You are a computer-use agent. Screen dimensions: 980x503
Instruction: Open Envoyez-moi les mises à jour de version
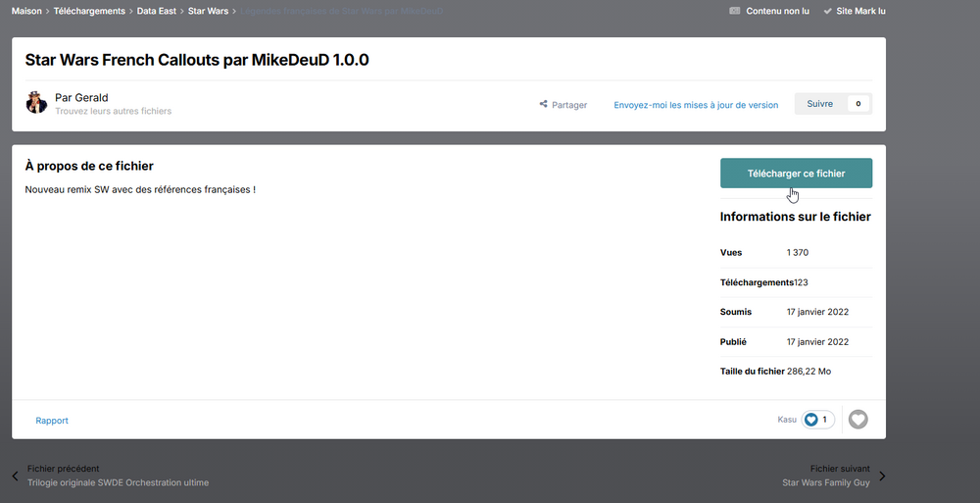(x=696, y=105)
